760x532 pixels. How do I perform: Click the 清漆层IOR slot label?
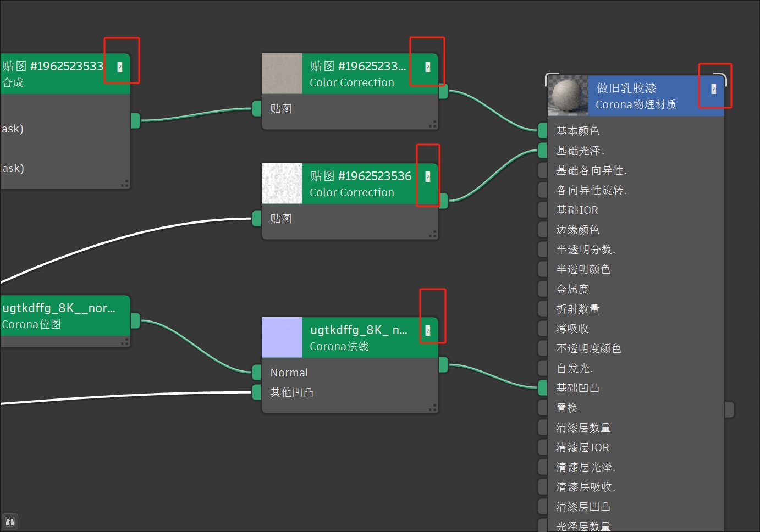point(582,448)
